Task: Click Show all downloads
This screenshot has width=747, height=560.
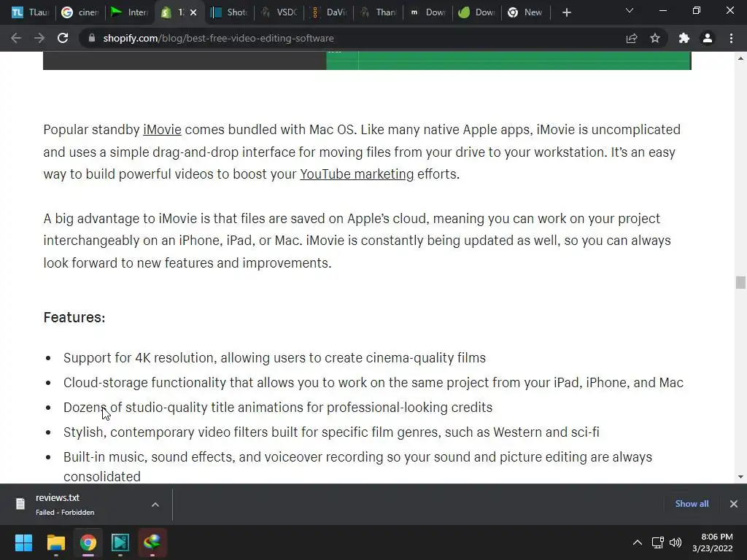Action: pyautogui.click(x=692, y=504)
